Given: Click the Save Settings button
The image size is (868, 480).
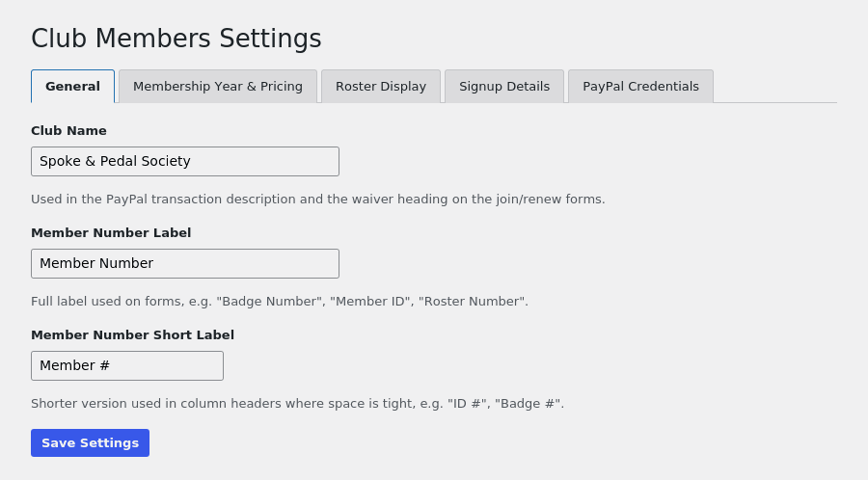Looking at the screenshot, I should [x=91, y=443].
